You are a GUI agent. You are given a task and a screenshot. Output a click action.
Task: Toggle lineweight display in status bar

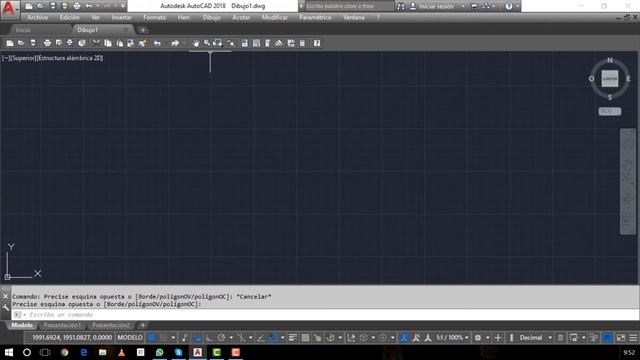[293, 338]
